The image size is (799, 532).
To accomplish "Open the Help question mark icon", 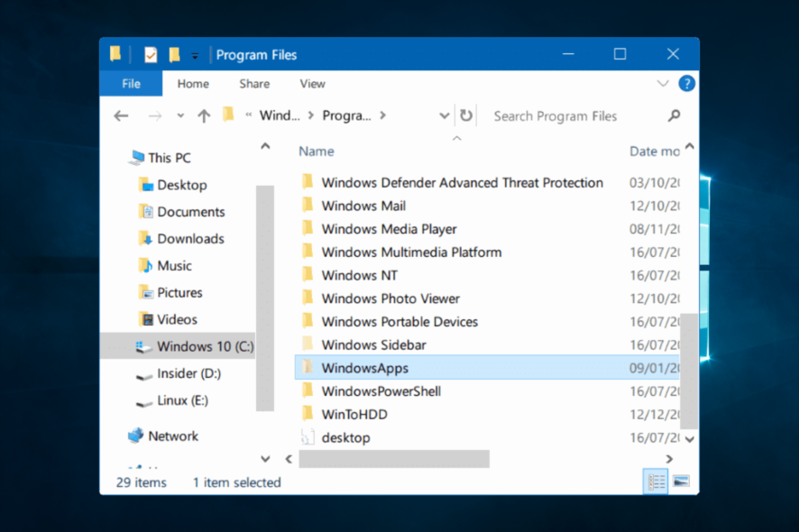I will 686,83.
